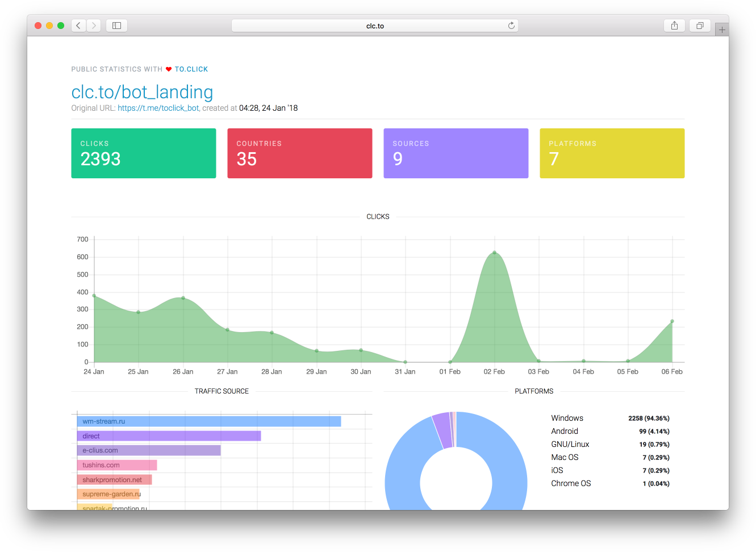
Task: Click the 700 y-axis label
Action: (83, 240)
